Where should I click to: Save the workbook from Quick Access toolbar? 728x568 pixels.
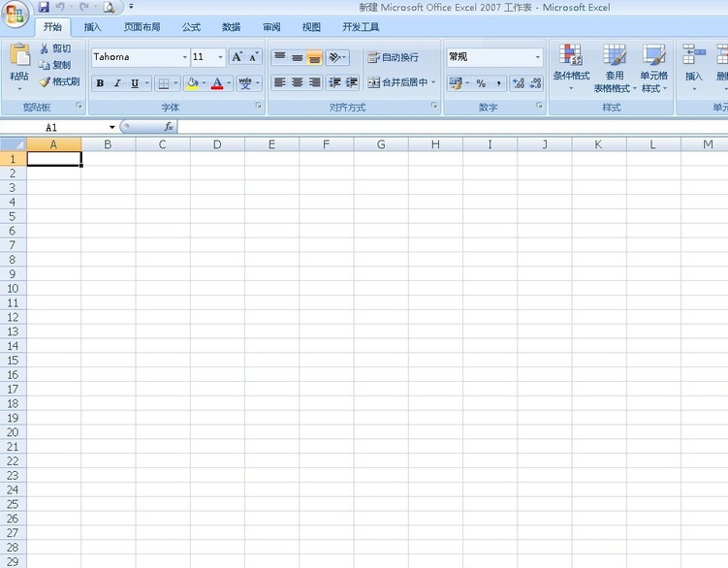click(x=44, y=7)
